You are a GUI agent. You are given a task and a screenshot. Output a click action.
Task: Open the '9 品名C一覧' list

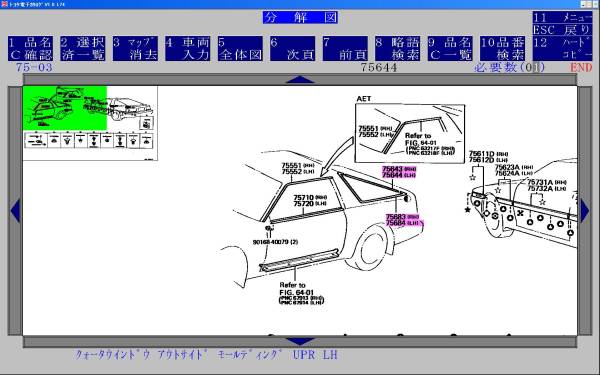coord(450,49)
